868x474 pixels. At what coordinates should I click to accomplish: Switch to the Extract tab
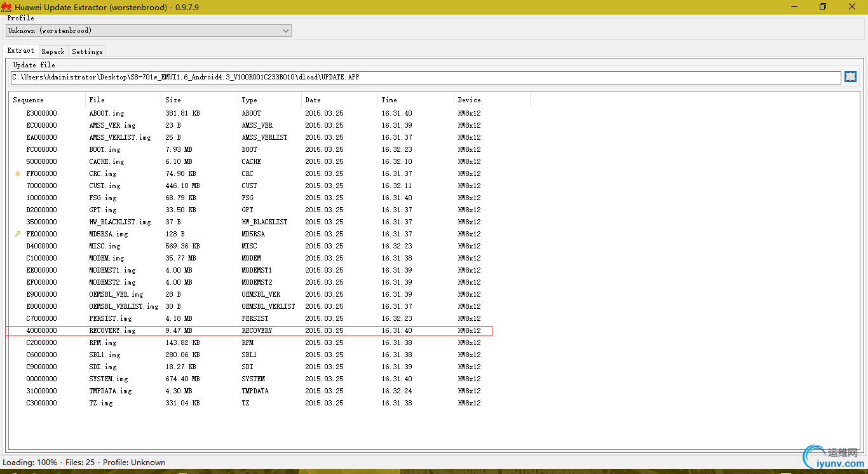coord(21,51)
